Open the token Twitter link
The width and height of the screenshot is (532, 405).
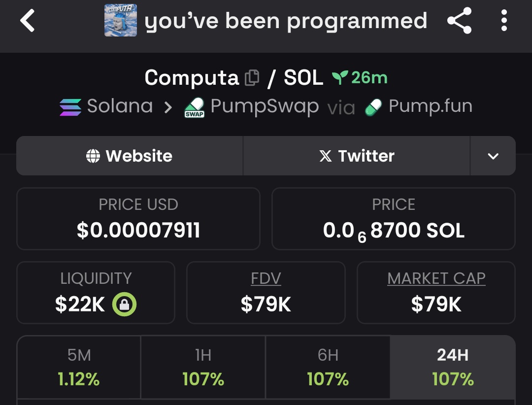[357, 156]
